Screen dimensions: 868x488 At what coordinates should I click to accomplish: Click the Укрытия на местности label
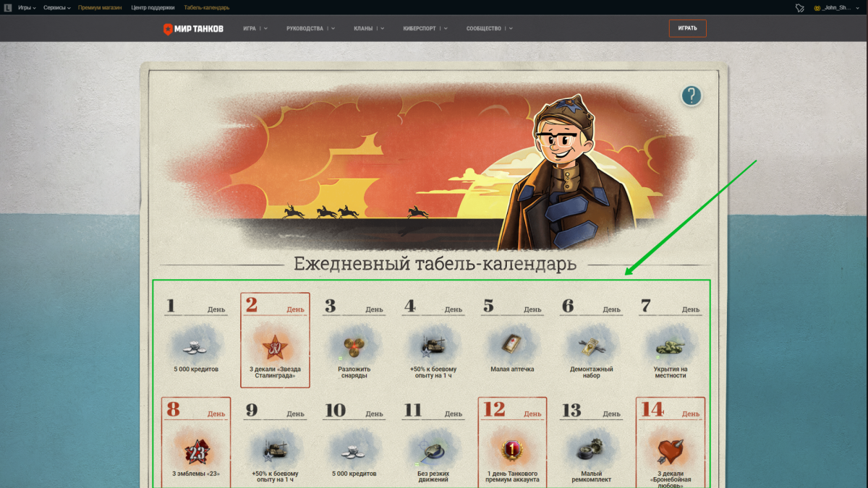[x=670, y=372]
